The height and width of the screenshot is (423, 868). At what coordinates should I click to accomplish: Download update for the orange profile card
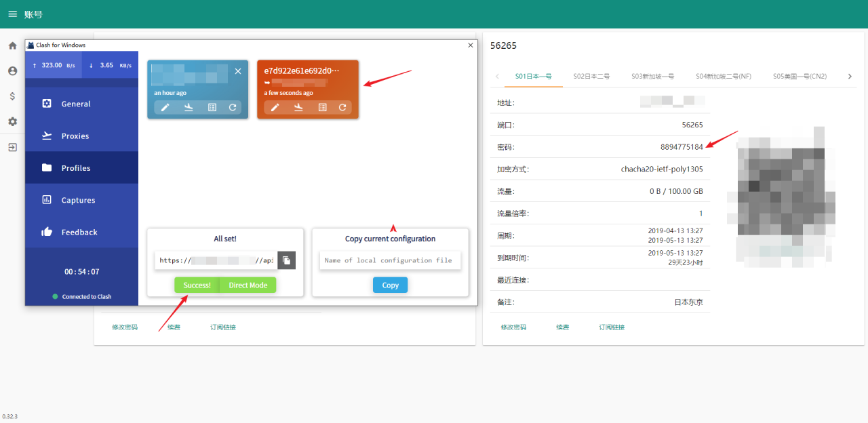(x=297, y=107)
